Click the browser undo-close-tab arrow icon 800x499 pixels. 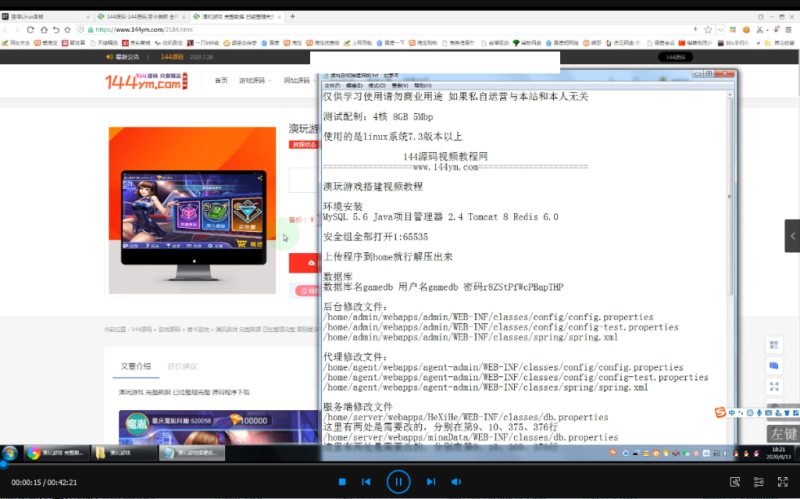[x=56, y=30]
